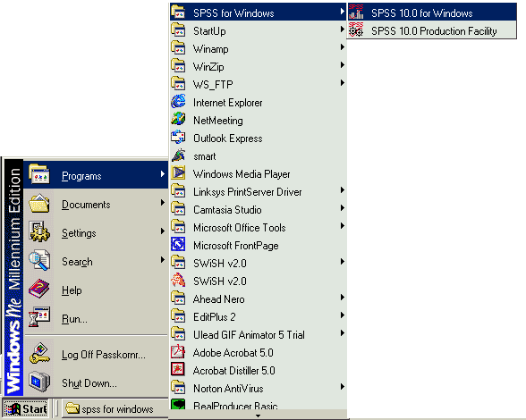
Task: Click the Adobe Acrobat 5.0 icon
Action: coord(178,351)
